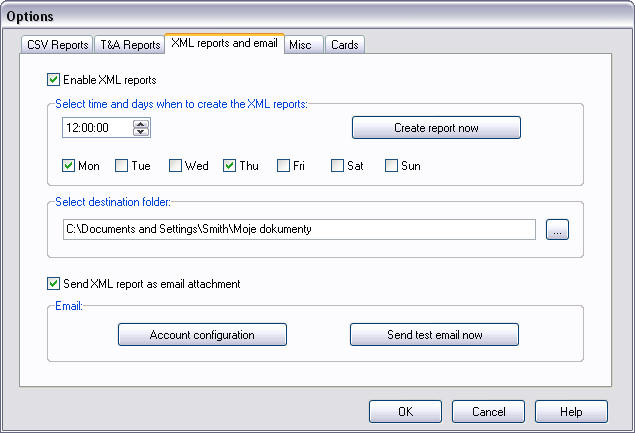Check the Wed day checkbox
Screen dimensions: 635x433
point(176,166)
